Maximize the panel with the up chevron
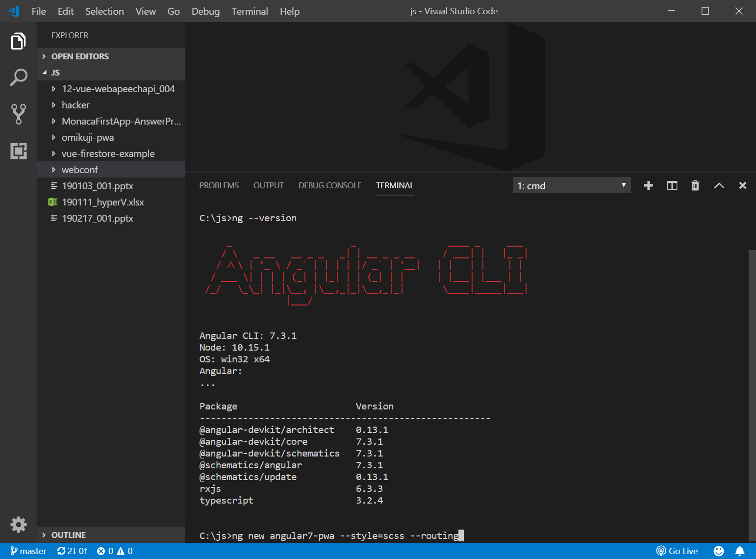756x559 pixels. pos(719,185)
